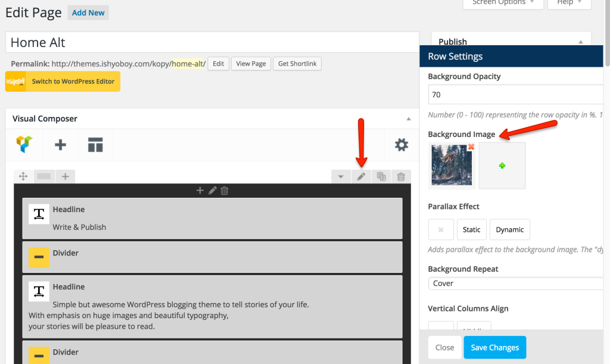This screenshot has width=610, height=364.
Task: Delete the column with trash icon
Action: [225, 191]
